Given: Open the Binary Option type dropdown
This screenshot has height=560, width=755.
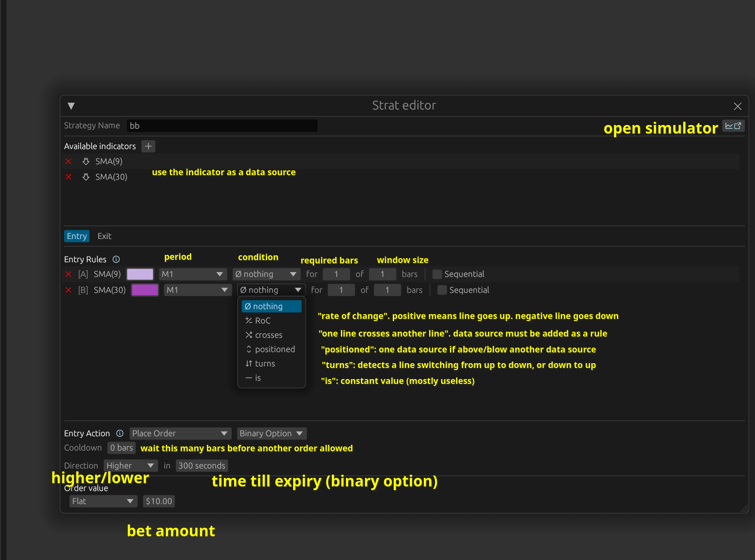Looking at the screenshot, I should point(271,433).
